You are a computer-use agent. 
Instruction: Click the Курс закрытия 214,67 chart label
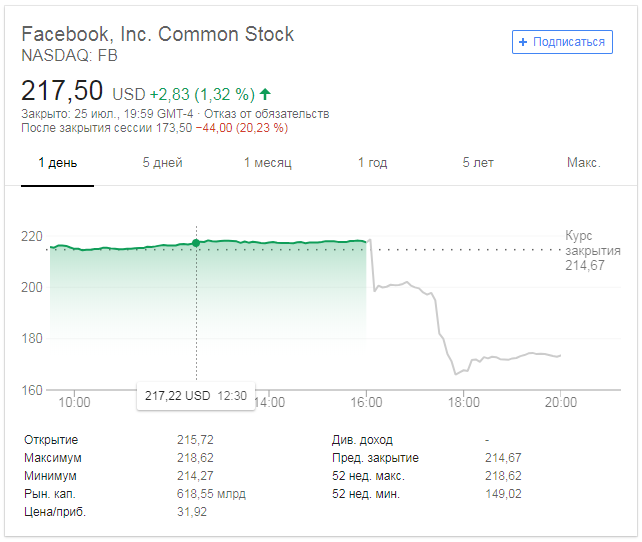click(x=592, y=251)
